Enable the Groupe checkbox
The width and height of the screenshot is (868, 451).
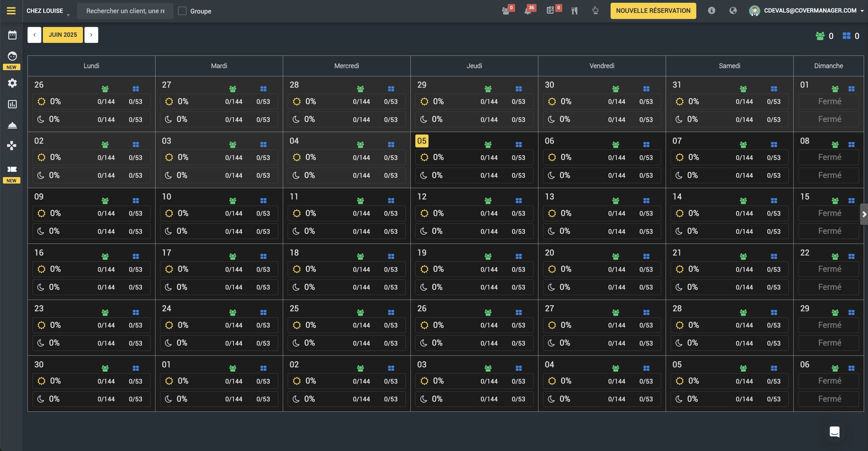tap(182, 11)
